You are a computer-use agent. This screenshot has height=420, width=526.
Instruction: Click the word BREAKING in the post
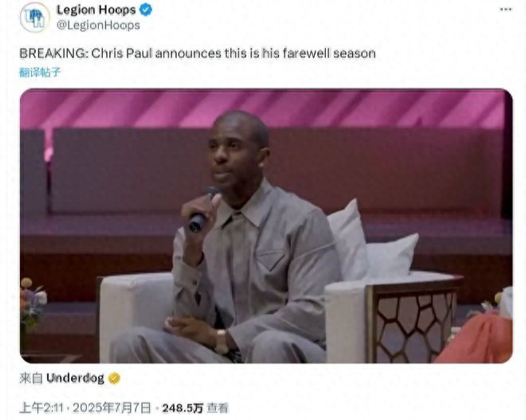pyautogui.click(x=53, y=53)
